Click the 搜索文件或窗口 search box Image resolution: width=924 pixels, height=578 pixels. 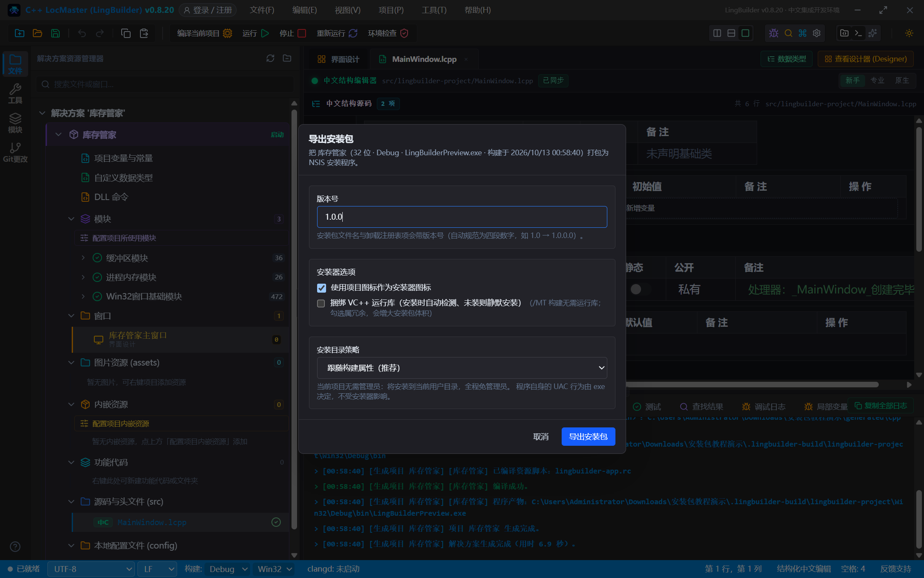(165, 84)
